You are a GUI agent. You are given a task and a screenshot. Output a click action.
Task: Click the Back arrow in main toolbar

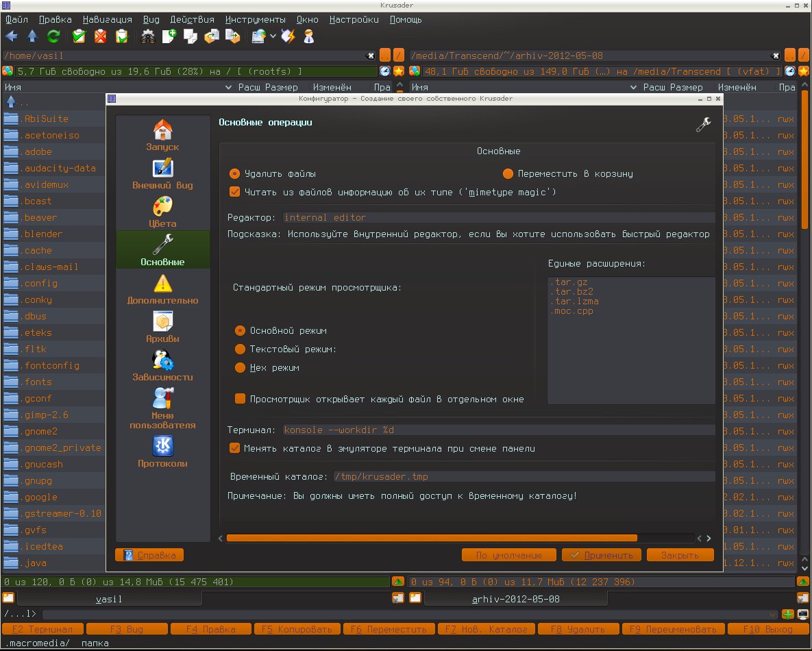coord(12,36)
